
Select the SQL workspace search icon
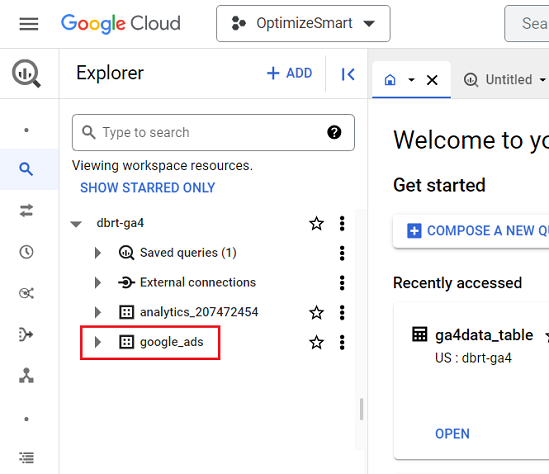26,169
